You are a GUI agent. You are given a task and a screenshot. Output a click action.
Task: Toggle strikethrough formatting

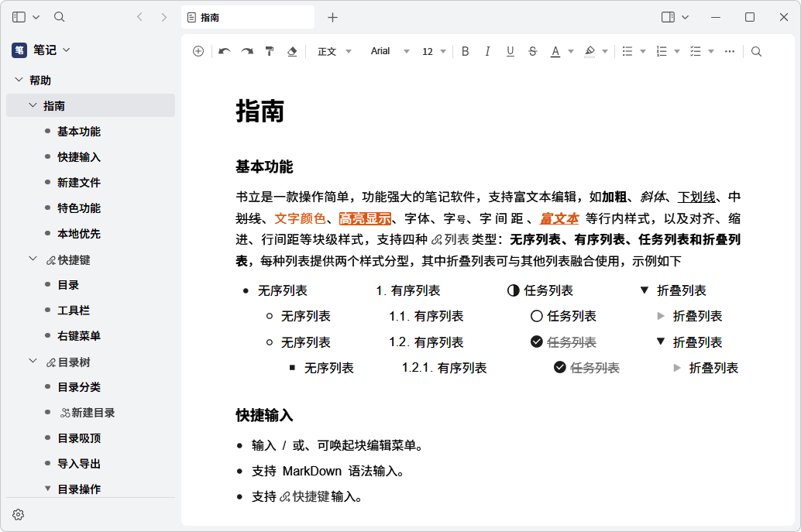tap(533, 51)
